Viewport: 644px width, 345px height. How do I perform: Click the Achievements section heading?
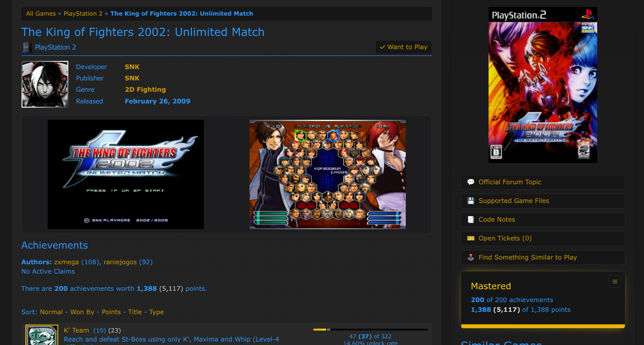pos(55,245)
